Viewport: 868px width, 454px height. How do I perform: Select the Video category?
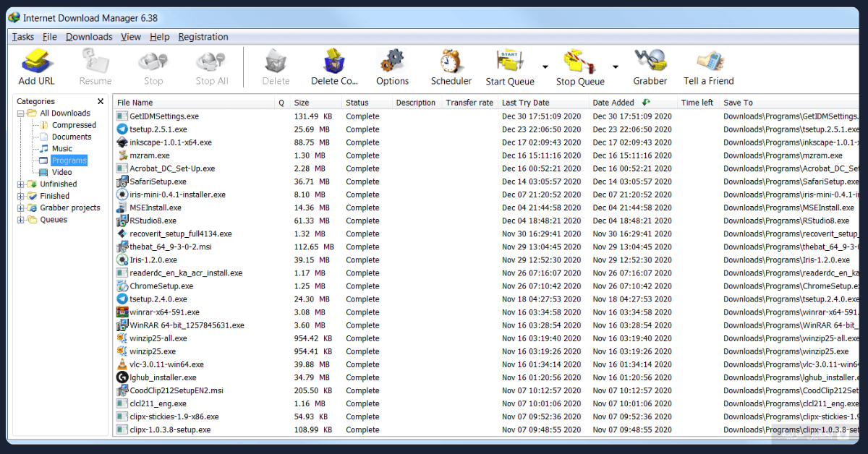pos(62,172)
